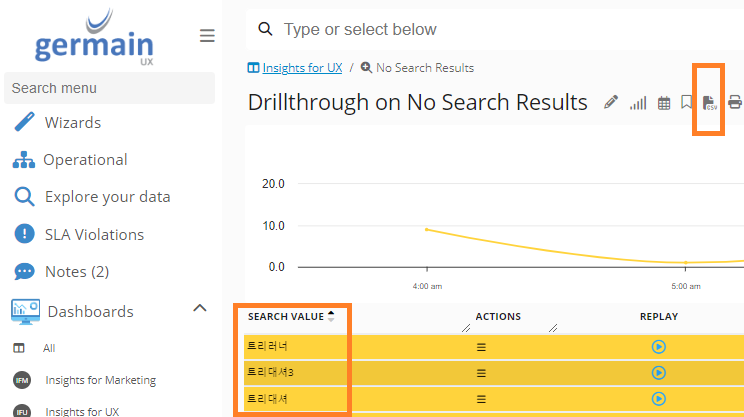Open Explore your data menu item

coord(107,197)
